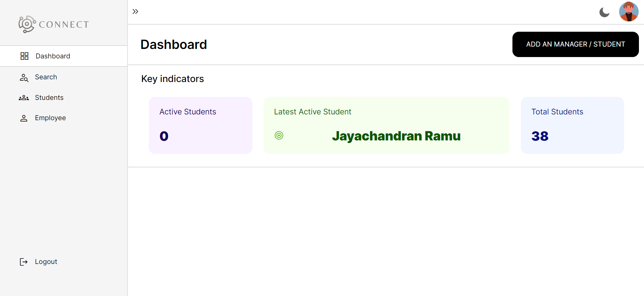Toggle dark mode using the moon control
The image size is (644, 296).
click(x=604, y=12)
